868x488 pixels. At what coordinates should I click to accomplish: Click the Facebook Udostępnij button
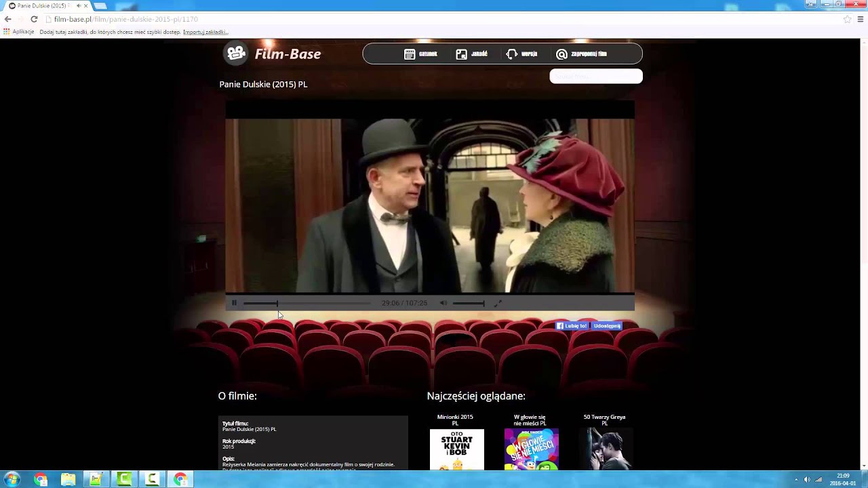(x=606, y=326)
